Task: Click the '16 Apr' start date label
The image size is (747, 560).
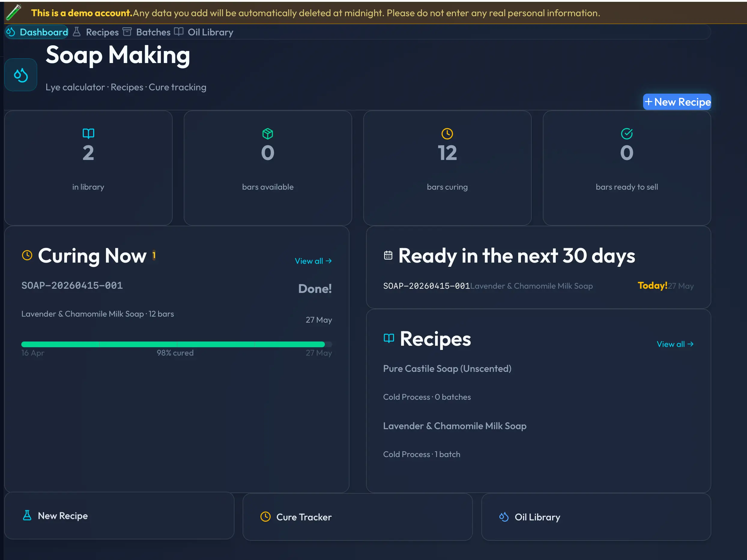Action: [33, 353]
